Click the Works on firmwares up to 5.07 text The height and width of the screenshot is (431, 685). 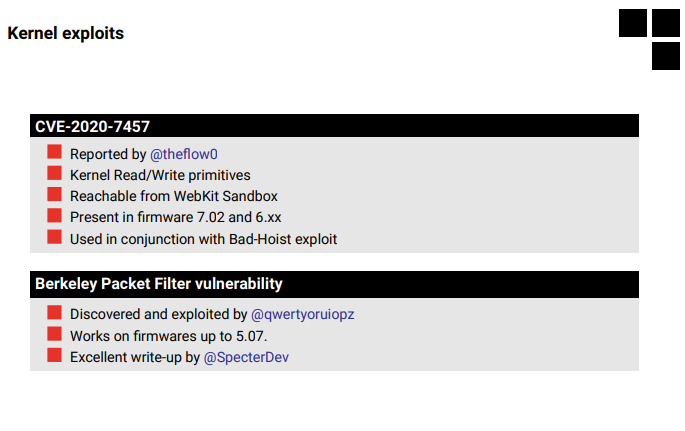pos(169,336)
